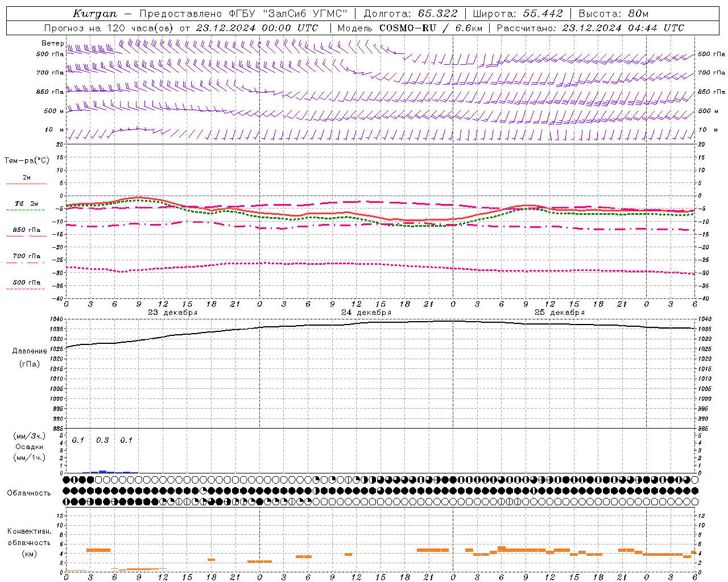Click the Конвективн. label of convective cloud panel
The width and height of the screenshot is (728, 582).
29,531
